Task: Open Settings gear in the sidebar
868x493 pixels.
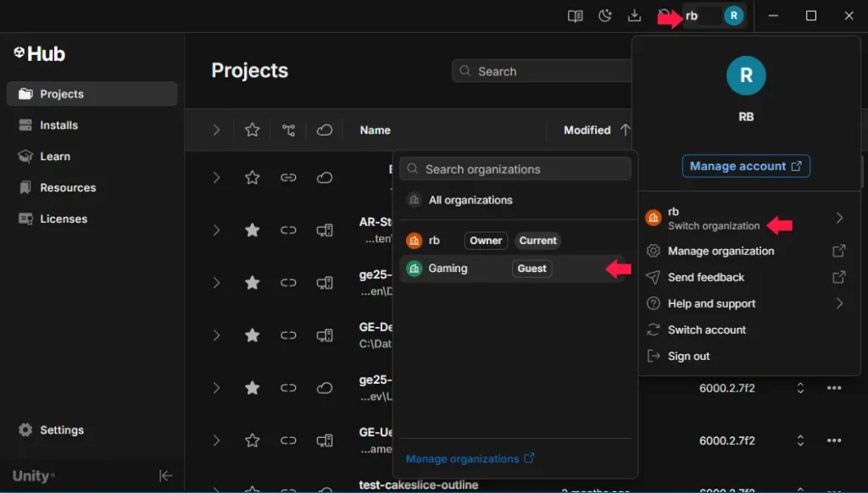Action: click(x=61, y=429)
